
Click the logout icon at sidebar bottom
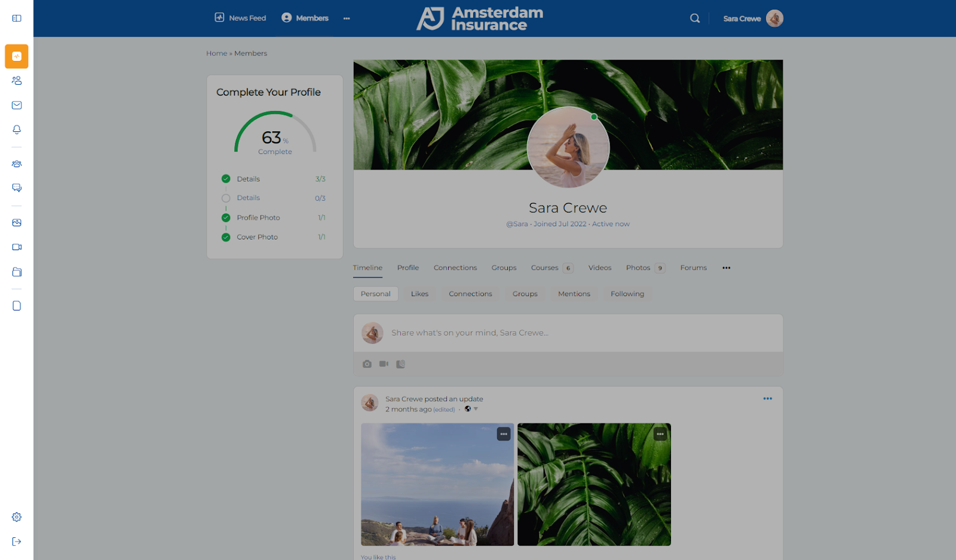point(17,541)
